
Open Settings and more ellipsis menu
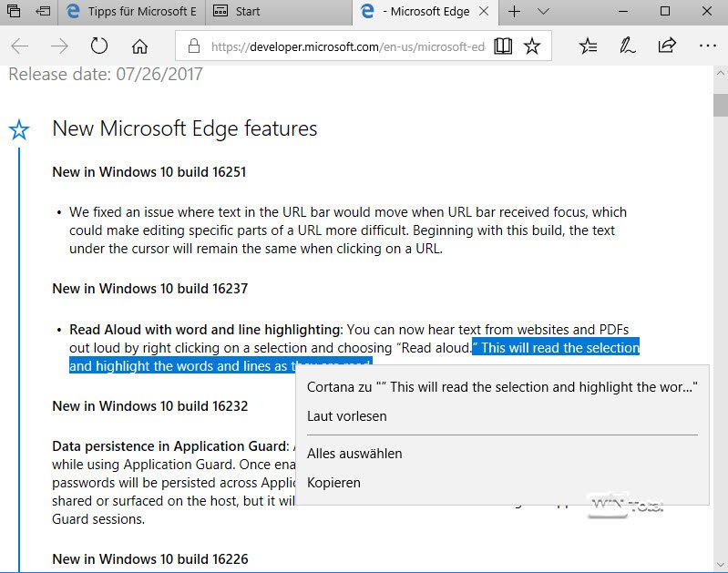click(707, 46)
